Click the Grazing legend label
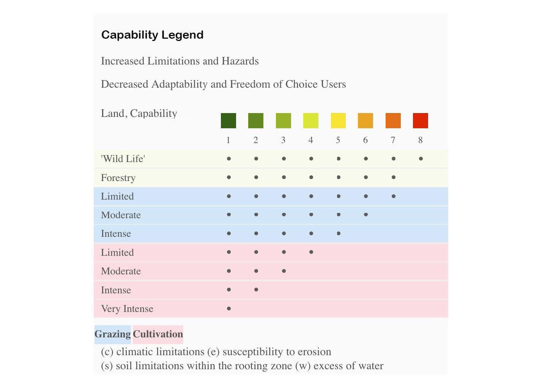 [x=113, y=334]
